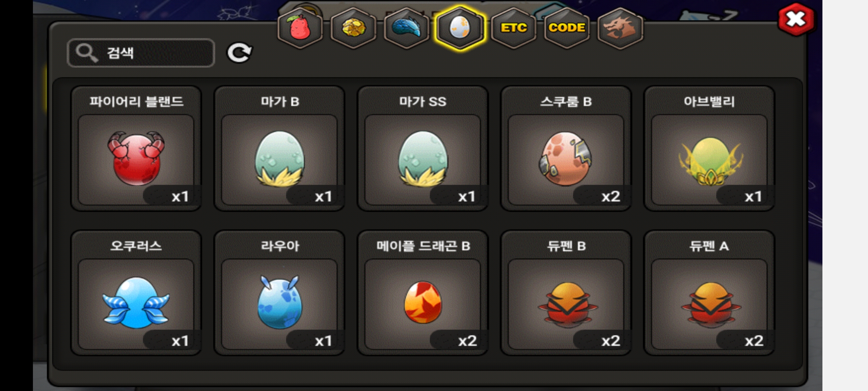Image resolution: width=868 pixels, height=391 pixels.
Task: Switch to the ETC tab
Action: pos(513,28)
